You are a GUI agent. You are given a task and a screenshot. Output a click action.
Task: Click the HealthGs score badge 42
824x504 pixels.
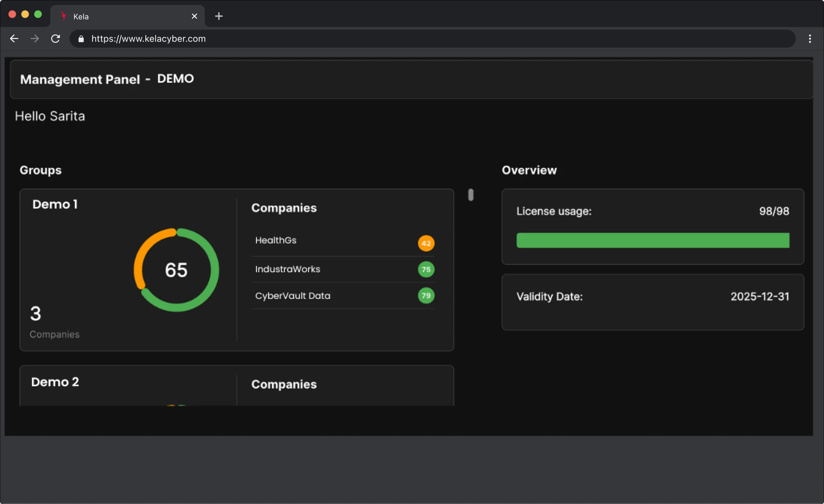pyautogui.click(x=426, y=243)
